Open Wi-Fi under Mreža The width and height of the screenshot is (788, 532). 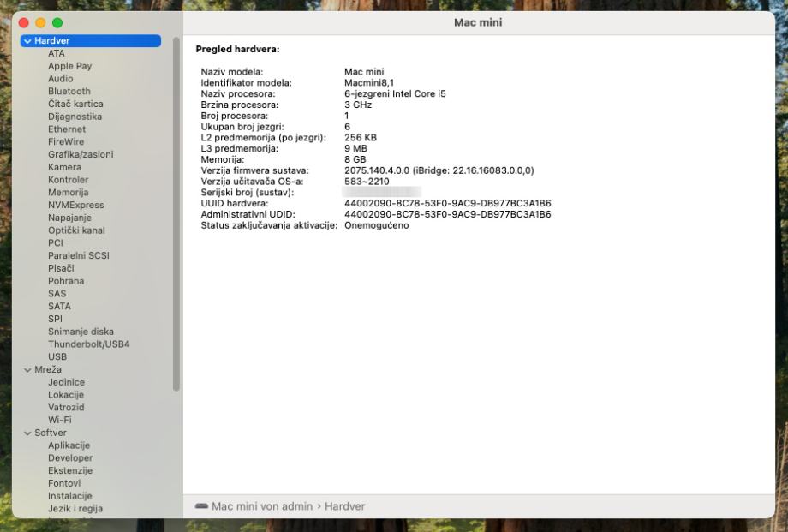click(x=59, y=420)
